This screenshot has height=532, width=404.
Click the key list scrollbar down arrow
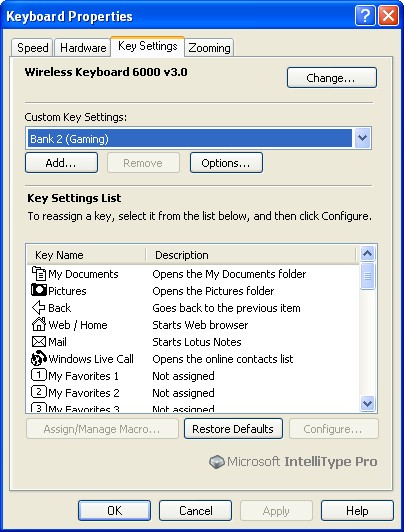[x=368, y=403]
